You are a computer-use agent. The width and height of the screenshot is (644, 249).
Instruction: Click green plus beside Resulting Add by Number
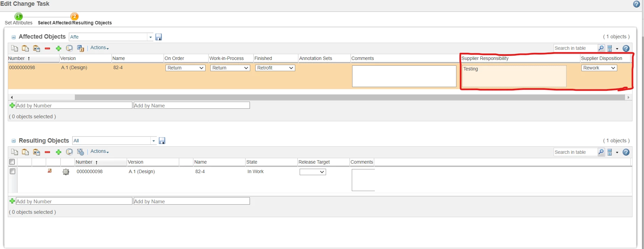click(x=12, y=201)
